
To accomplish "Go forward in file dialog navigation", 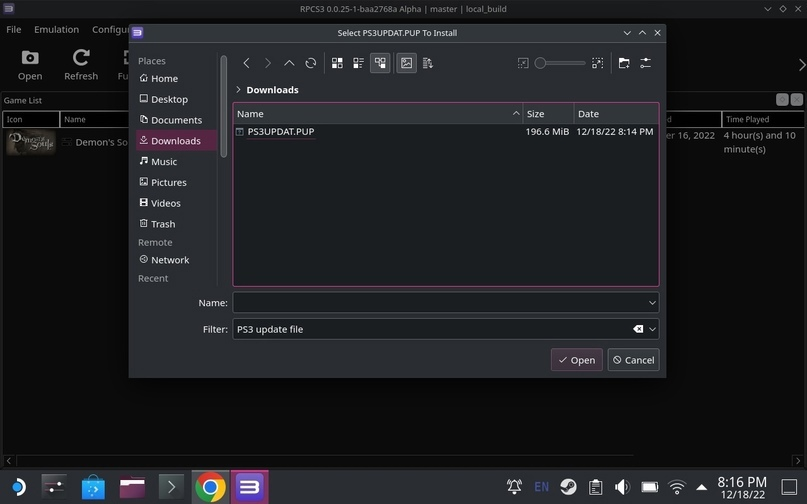I will pyautogui.click(x=268, y=63).
